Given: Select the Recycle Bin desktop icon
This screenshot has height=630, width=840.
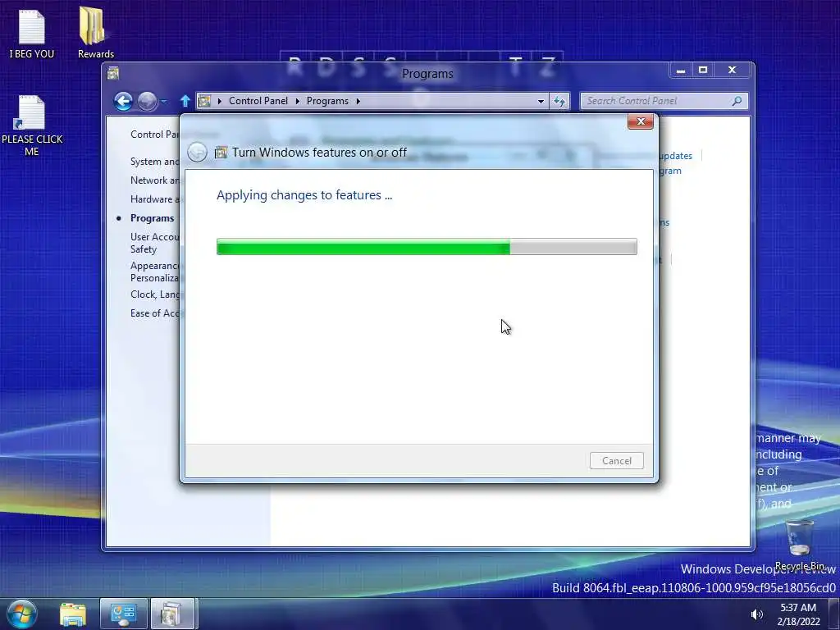Looking at the screenshot, I should pos(799,545).
